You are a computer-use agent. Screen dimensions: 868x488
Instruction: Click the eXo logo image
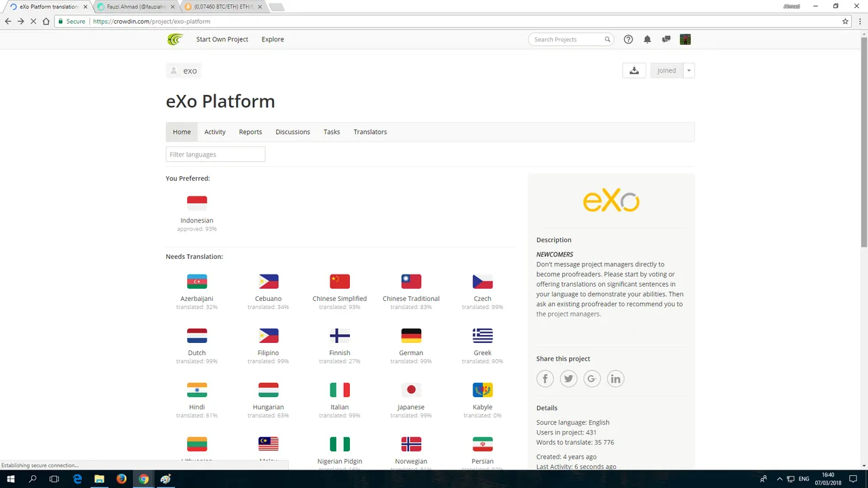pyautogui.click(x=611, y=201)
